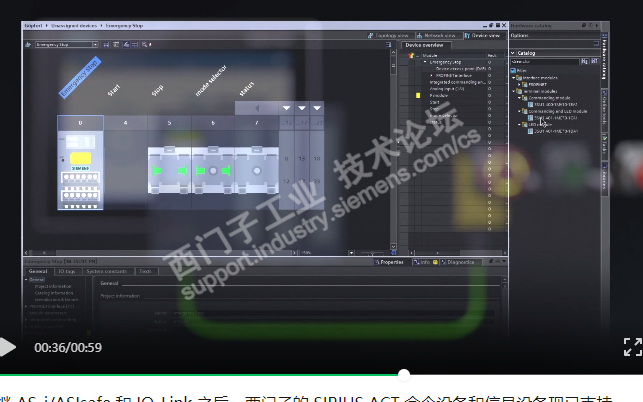Click the second toolbar icon after device dropdown
Image resolution: width=643 pixels, height=402 pixels.
(116, 44)
